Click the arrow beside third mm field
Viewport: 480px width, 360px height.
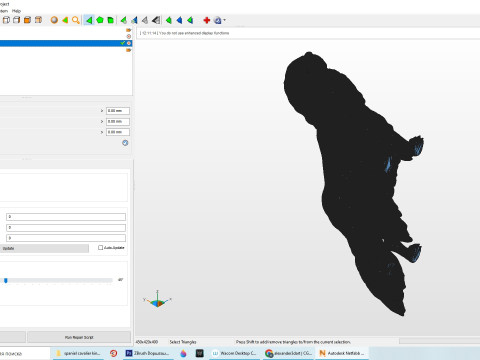tap(102, 132)
